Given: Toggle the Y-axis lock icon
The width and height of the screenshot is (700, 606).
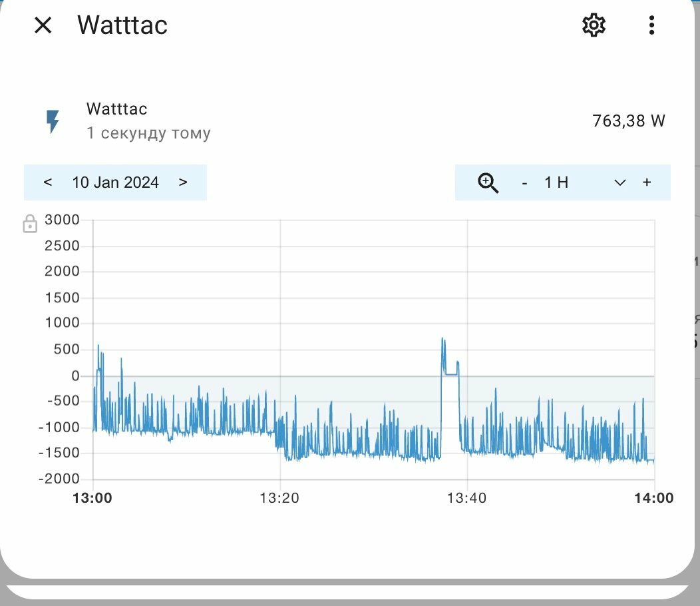Looking at the screenshot, I should (x=30, y=224).
